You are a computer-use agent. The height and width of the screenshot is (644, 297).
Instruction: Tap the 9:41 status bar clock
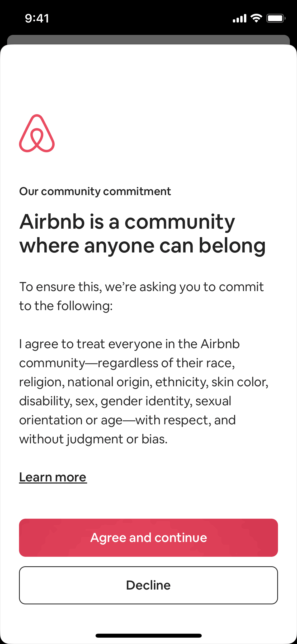coord(37,19)
